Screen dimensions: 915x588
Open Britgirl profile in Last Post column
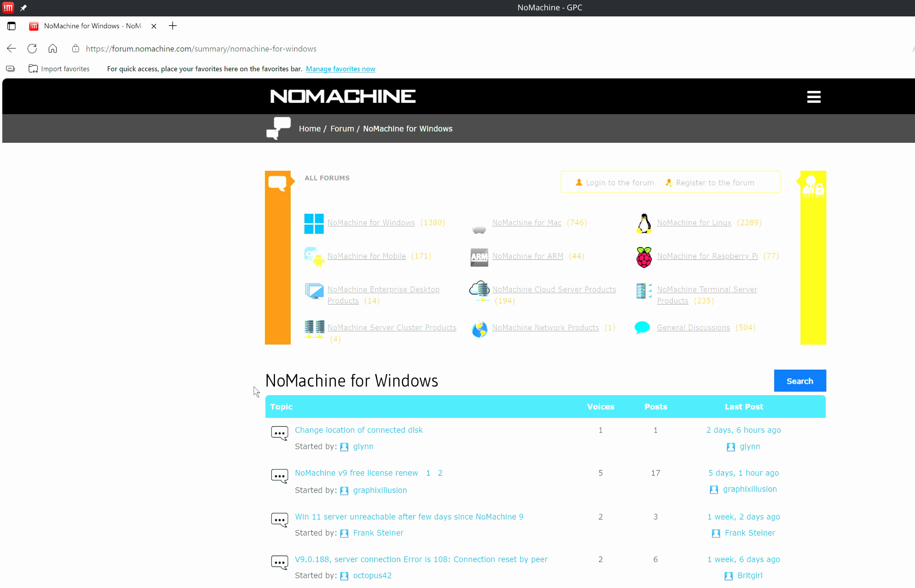[x=750, y=576]
